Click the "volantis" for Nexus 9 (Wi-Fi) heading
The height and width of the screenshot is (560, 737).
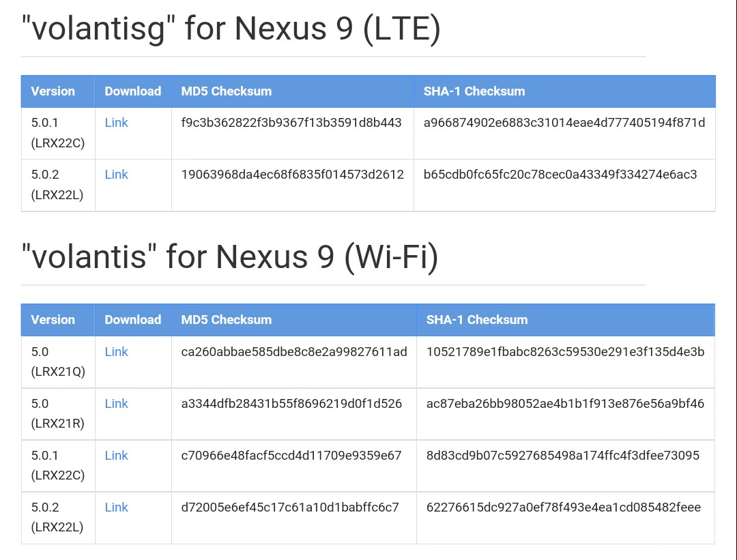(x=229, y=257)
